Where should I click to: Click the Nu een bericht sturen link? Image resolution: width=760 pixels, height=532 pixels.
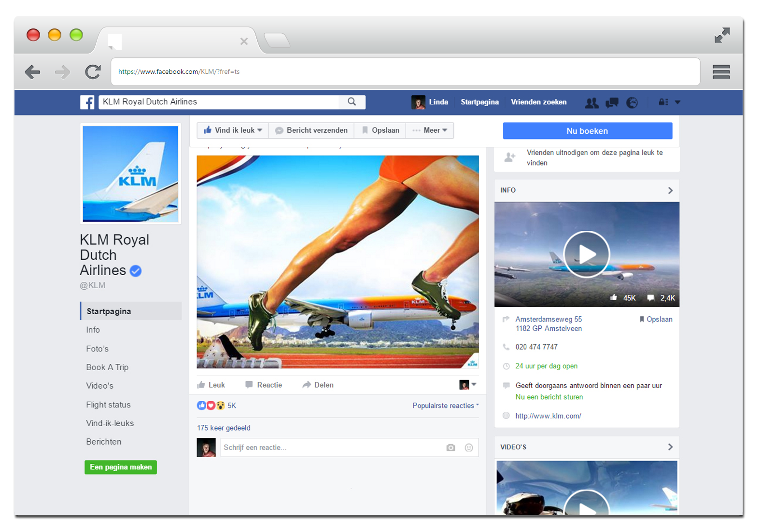pos(549,397)
